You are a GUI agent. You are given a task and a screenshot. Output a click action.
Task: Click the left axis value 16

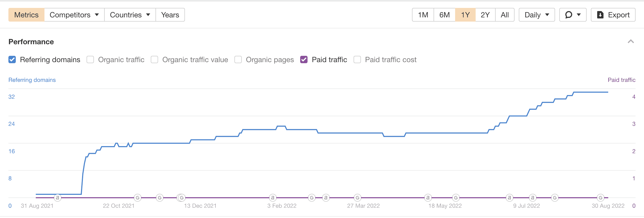pos(12,151)
